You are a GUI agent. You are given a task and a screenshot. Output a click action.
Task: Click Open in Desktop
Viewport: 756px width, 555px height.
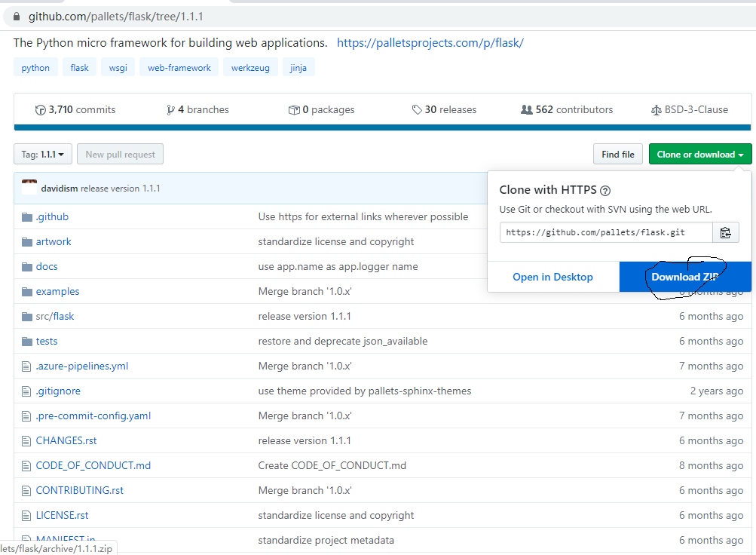pyautogui.click(x=553, y=277)
